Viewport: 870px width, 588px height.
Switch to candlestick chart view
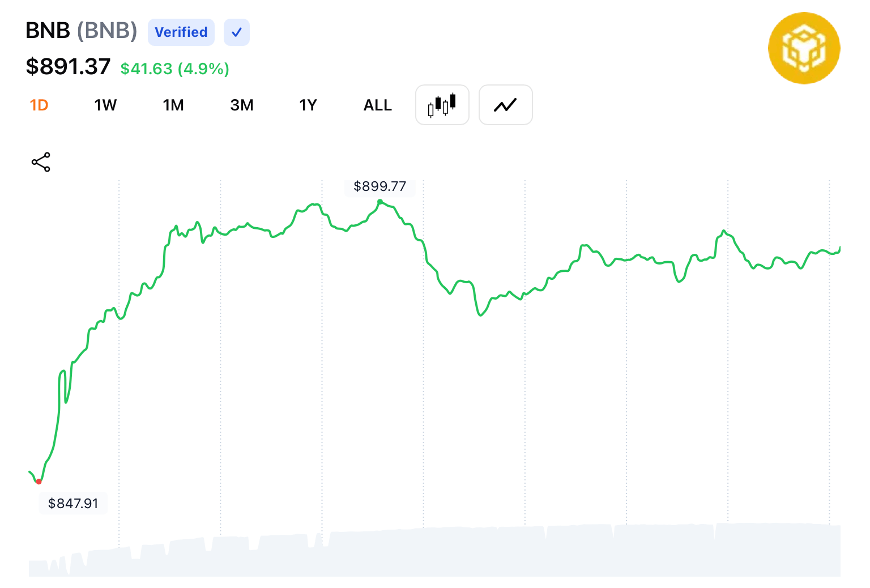pos(442,105)
